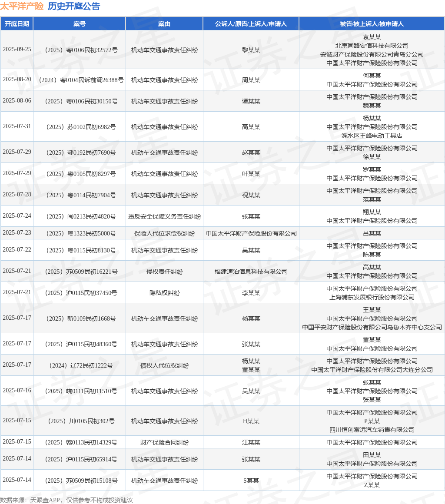Click cause 债权人代位权纠纷

coord(164,365)
